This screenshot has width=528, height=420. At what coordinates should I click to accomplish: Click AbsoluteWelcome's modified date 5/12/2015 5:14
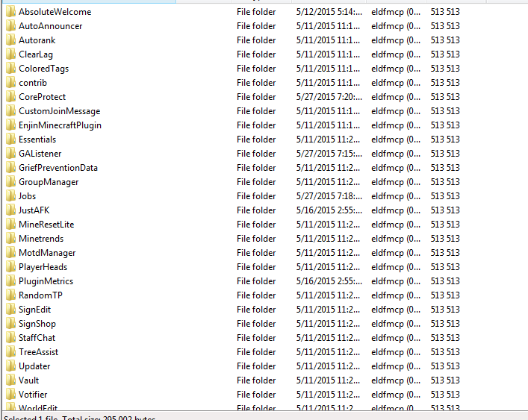pyautogui.click(x=329, y=12)
